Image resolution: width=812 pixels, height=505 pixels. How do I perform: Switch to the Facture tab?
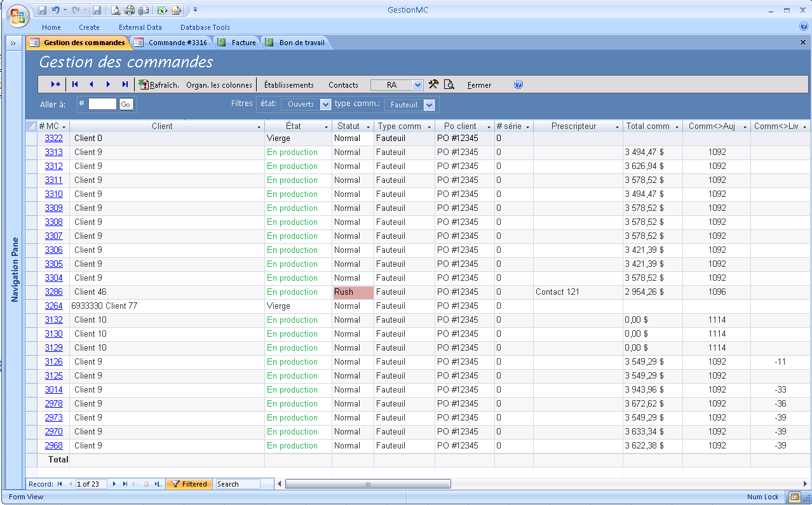[238, 43]
